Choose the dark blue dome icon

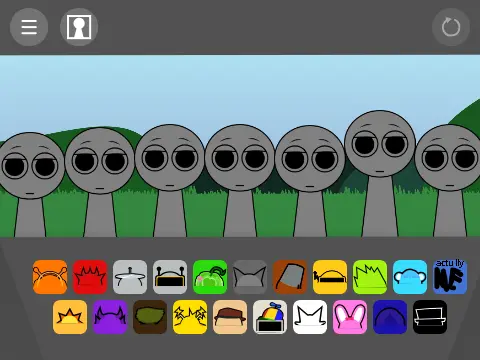tap(390, 317)
